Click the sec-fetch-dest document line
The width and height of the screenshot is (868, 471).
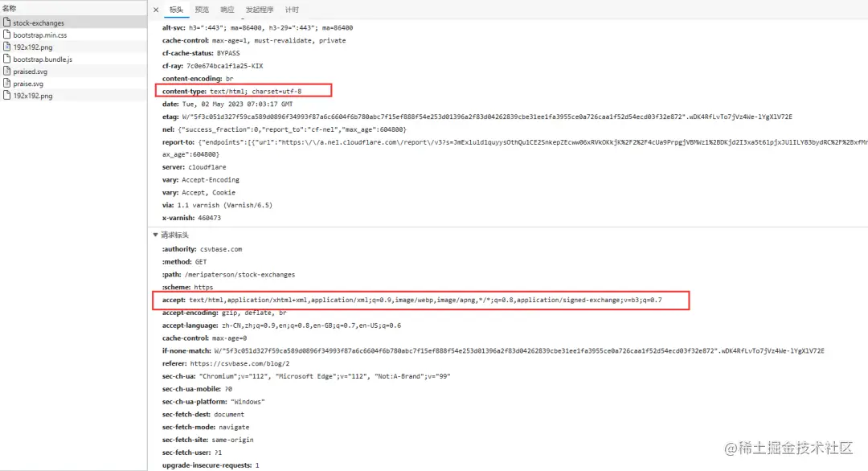click(203, 415)
